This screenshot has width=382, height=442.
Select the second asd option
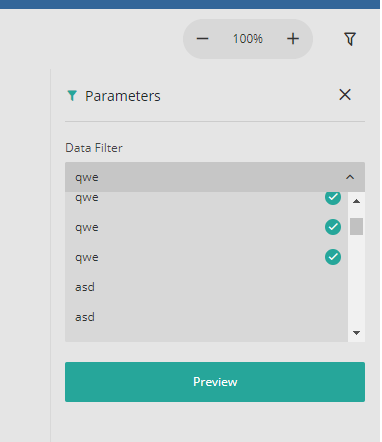click(x=206, y=317)
